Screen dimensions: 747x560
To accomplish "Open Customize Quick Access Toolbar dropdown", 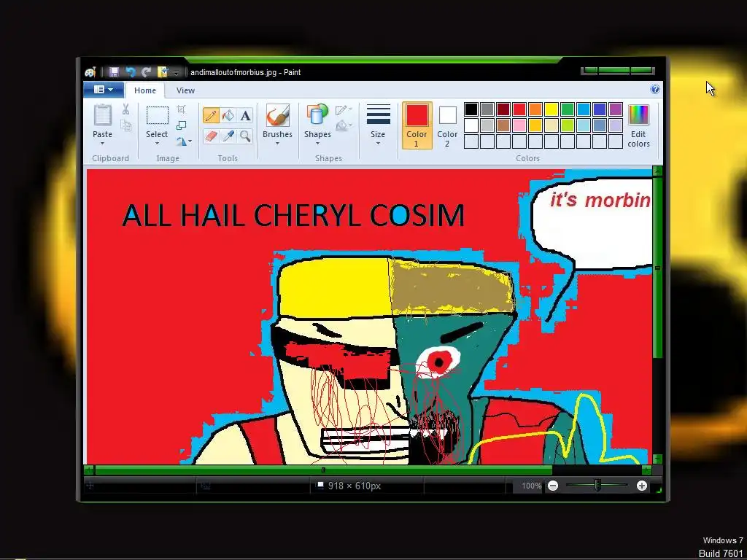I will click(176, 73).
